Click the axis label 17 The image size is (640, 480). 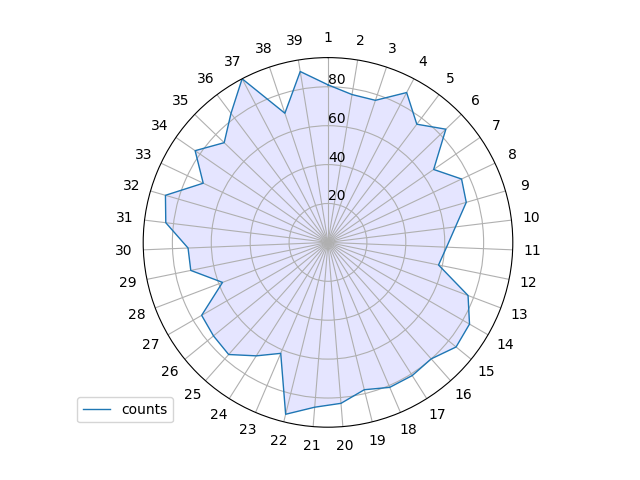tap(437, 414)
